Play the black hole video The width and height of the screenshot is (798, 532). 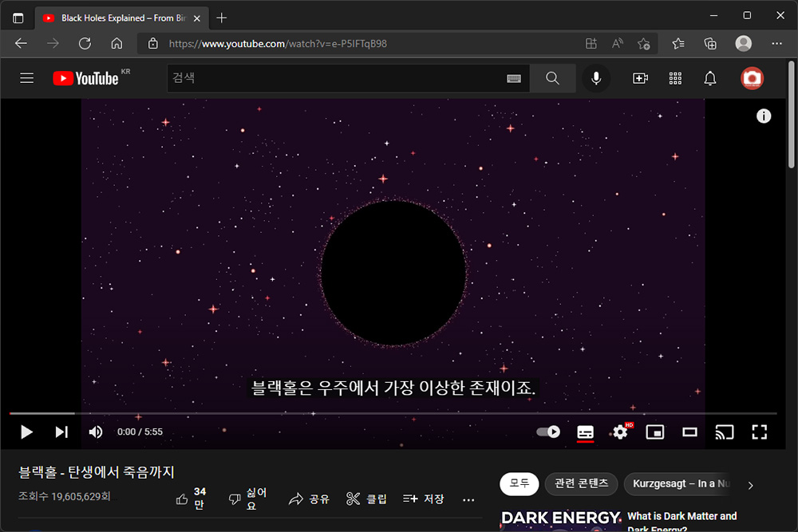pyautogui.click(x=26, y=432)
